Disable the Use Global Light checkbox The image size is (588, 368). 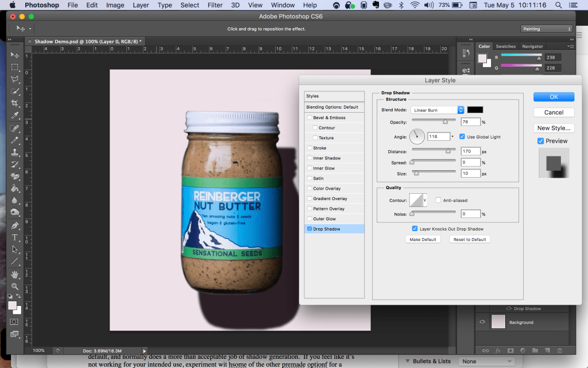tap(461, 136)
